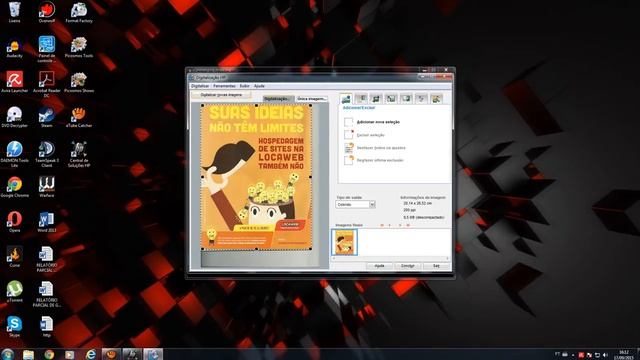Click the Sair button
Screen dimensions: 640x360
coord(436,266)
